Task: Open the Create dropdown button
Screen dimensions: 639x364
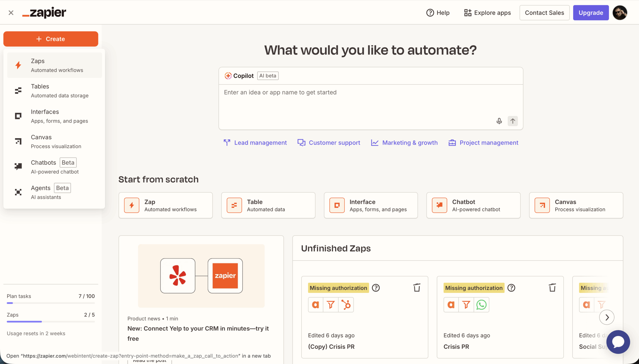Action: [x=51, y=39]
